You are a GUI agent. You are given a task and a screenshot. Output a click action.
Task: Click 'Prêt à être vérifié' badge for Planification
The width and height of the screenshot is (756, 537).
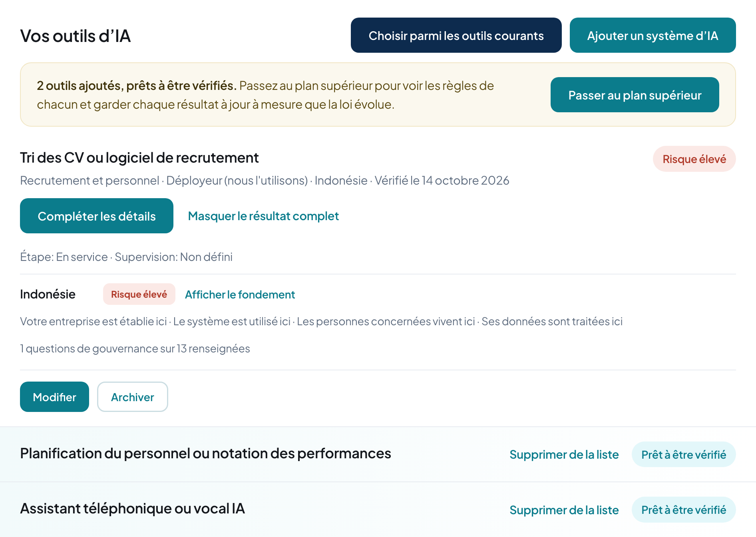(x=683, y=454)
